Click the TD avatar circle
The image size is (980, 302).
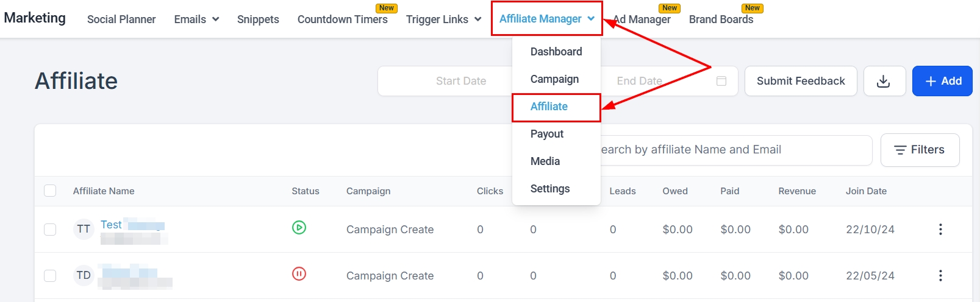84,275
